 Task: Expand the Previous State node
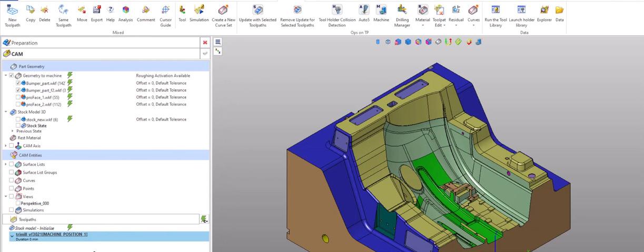(x=13, y=131)
